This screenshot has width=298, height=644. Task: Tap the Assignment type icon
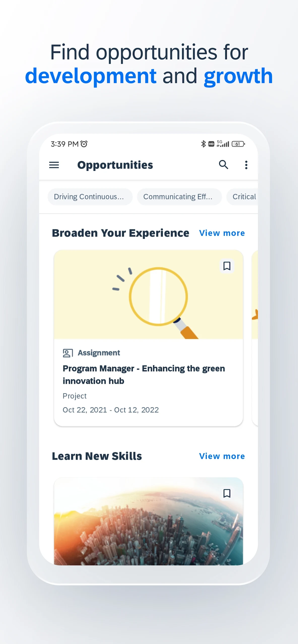point(68,353)
